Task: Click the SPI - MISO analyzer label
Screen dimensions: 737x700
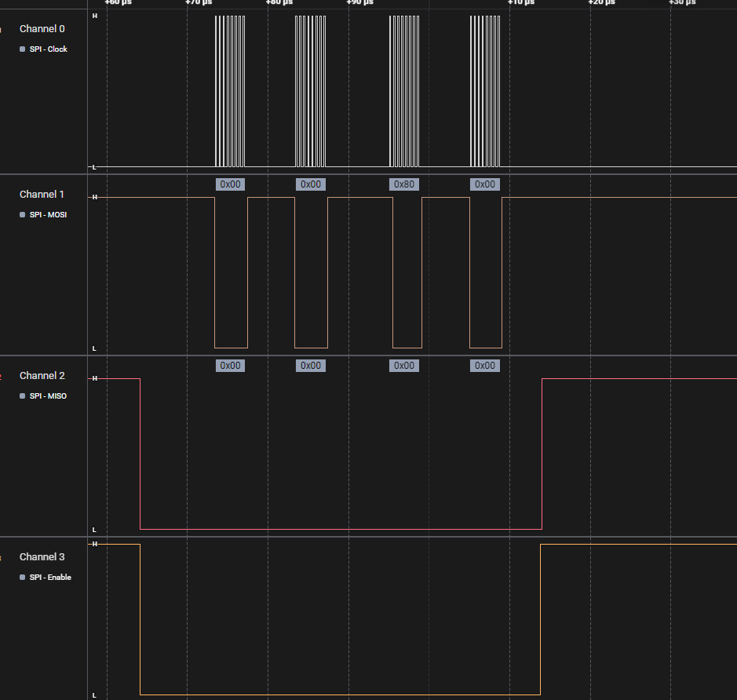Action: click(48, 396)
